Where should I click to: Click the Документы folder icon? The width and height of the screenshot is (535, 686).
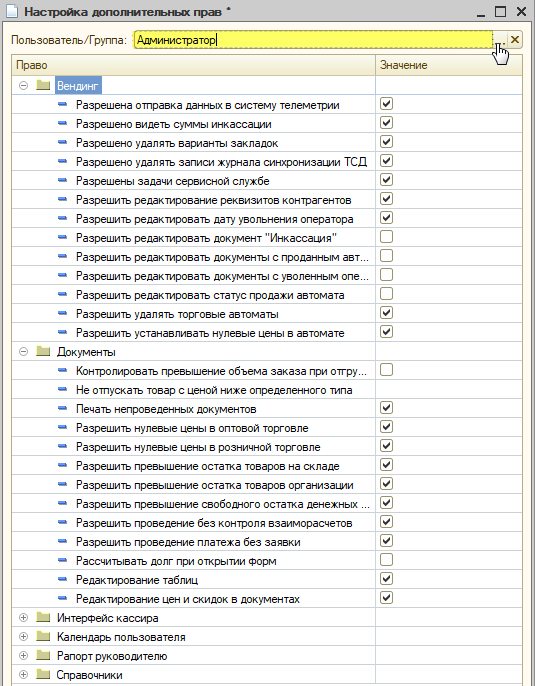point(43,351)
